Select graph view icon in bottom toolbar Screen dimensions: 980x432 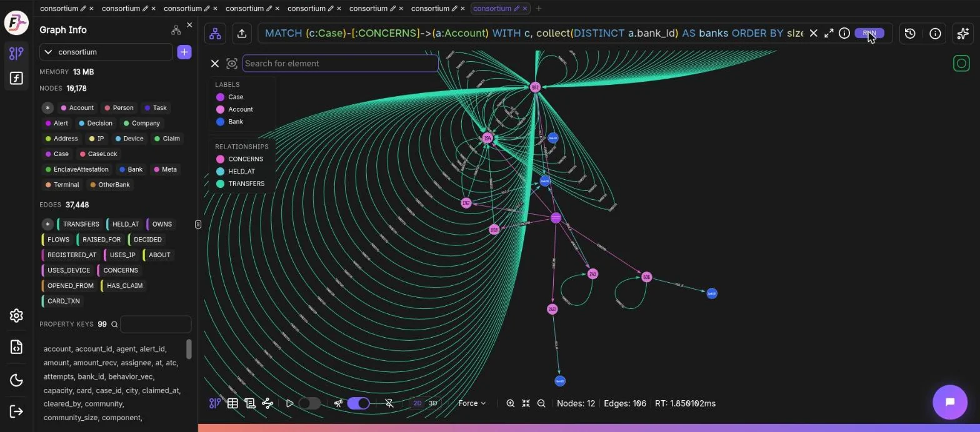(x=214, y=403)
